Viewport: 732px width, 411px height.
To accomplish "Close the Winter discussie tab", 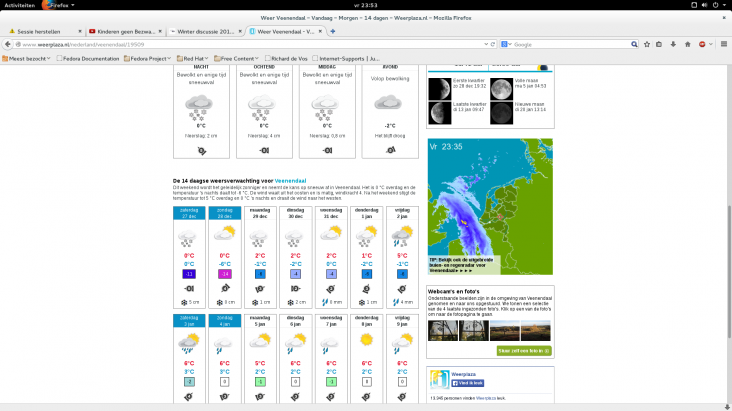I will pos(240,31).
